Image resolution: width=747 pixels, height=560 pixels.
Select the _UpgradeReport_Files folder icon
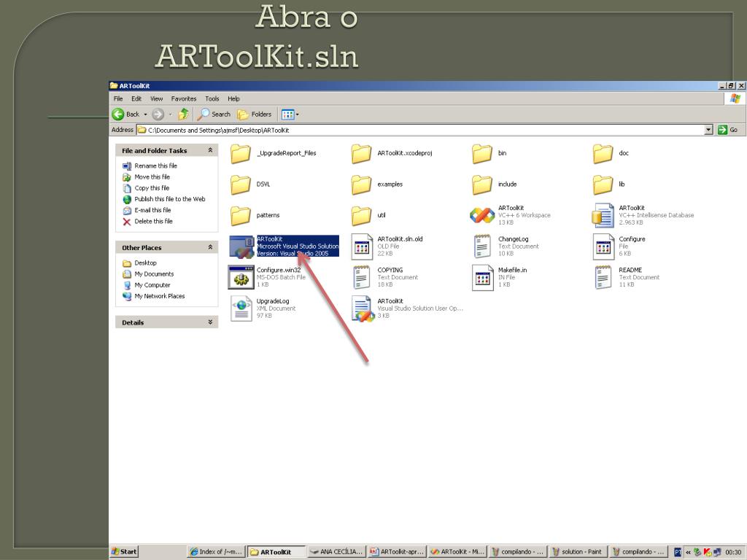[241, 153]
